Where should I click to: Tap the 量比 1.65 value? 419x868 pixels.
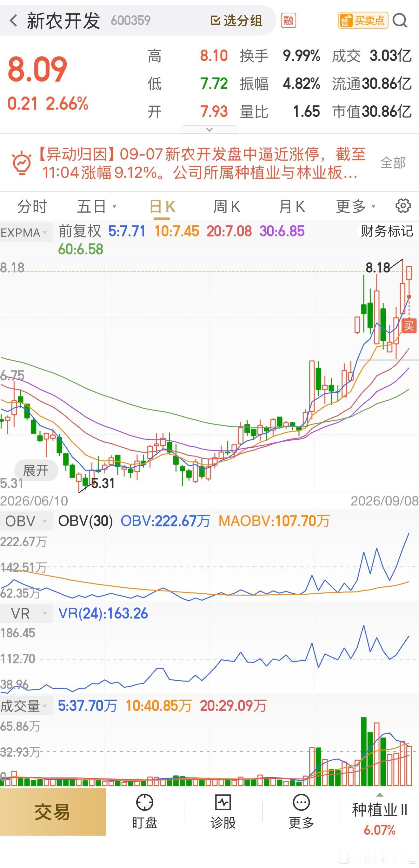click(x=306, y=111)
